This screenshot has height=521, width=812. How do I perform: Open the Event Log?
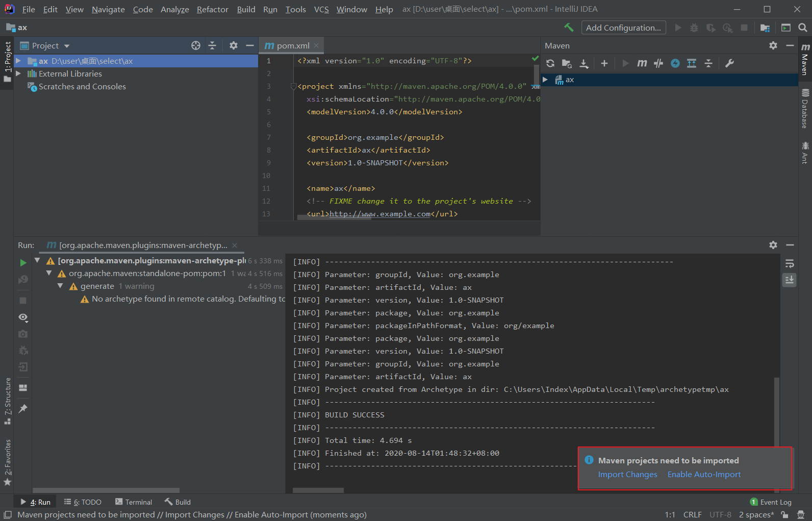coord(771,502)
